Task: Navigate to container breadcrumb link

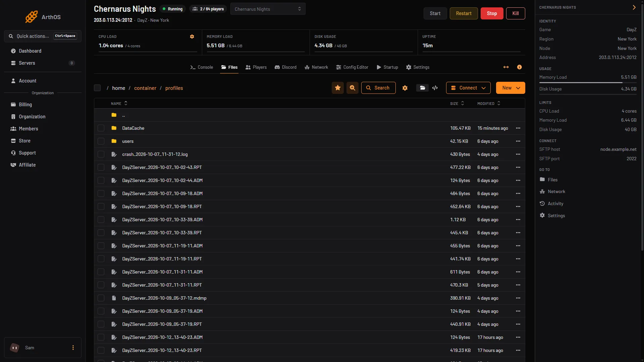Action: tap(145, 88)
